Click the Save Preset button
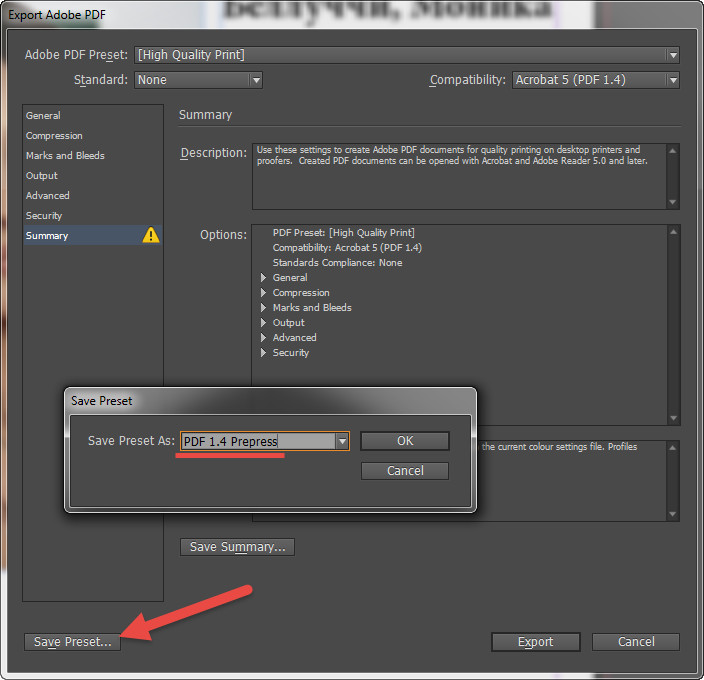 coord(72,642)
